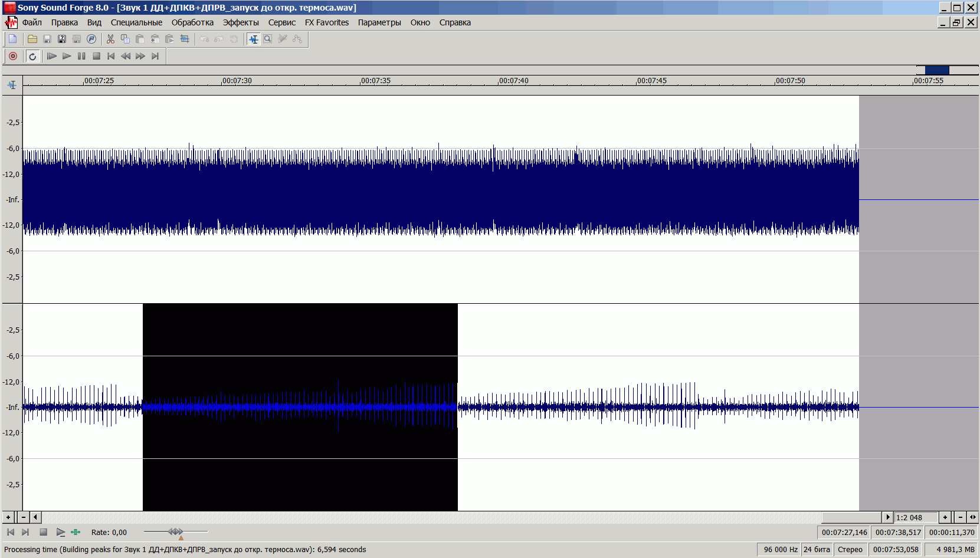
Task: Click the Cut scissors icon
Action: point(110,39)
